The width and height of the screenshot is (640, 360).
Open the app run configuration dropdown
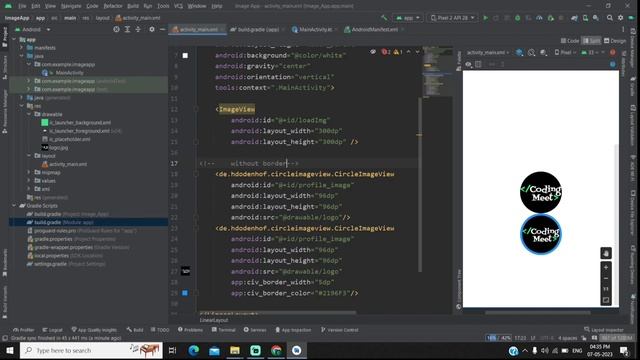point(408,18)
